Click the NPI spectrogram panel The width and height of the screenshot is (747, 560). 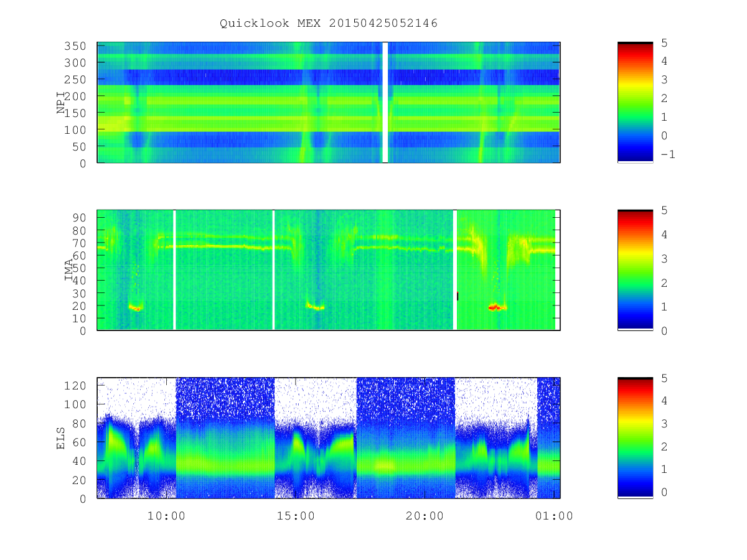click(x=329, y=102)
